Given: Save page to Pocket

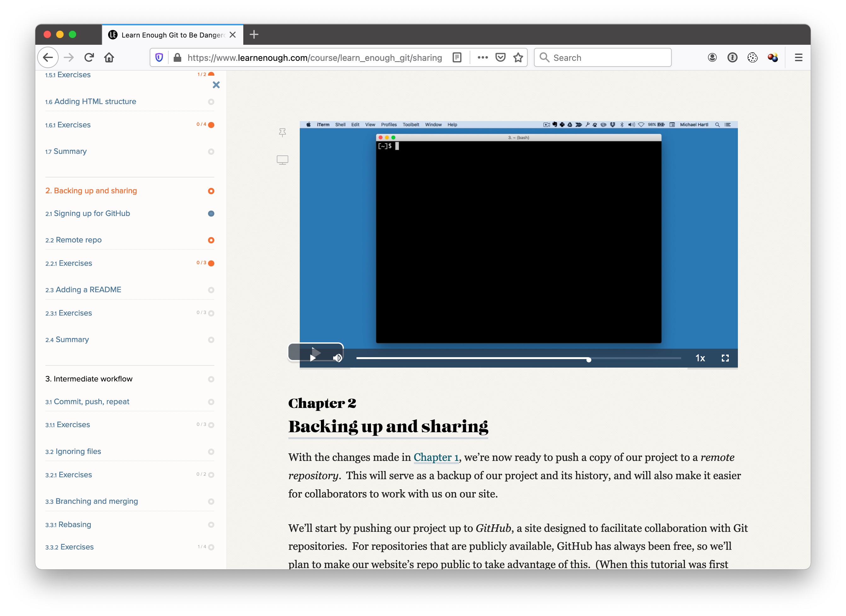Looking at the screenshot, I should (x=500, y=57).
